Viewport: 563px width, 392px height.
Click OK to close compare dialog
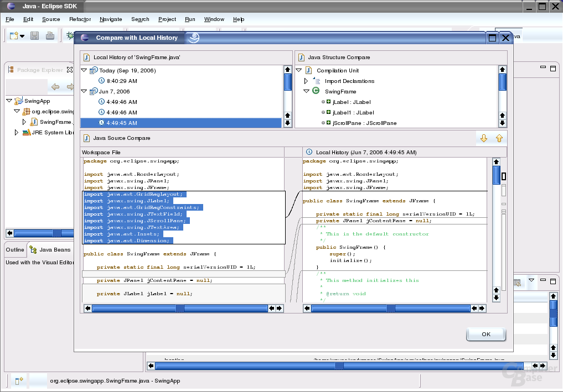tap(486, 334)
